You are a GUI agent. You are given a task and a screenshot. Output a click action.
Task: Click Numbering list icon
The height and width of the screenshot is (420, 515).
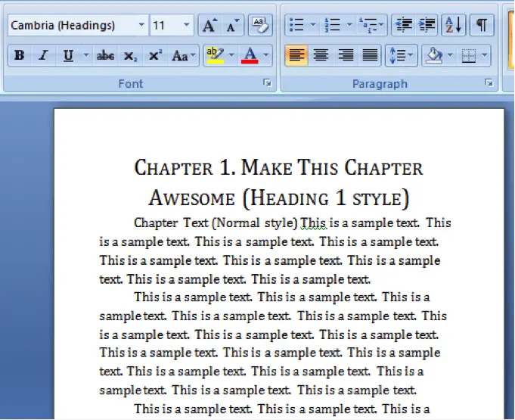[x=333, y=25]
